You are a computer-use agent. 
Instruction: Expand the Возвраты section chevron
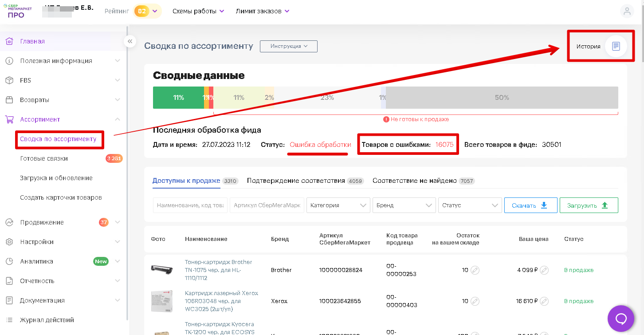pos(118,100)
